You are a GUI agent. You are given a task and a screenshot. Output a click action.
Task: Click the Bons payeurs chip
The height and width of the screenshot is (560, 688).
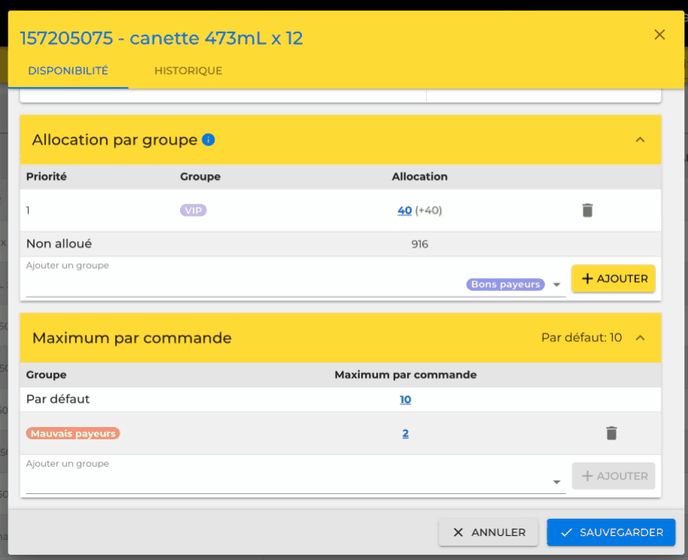tap(505, 284)
